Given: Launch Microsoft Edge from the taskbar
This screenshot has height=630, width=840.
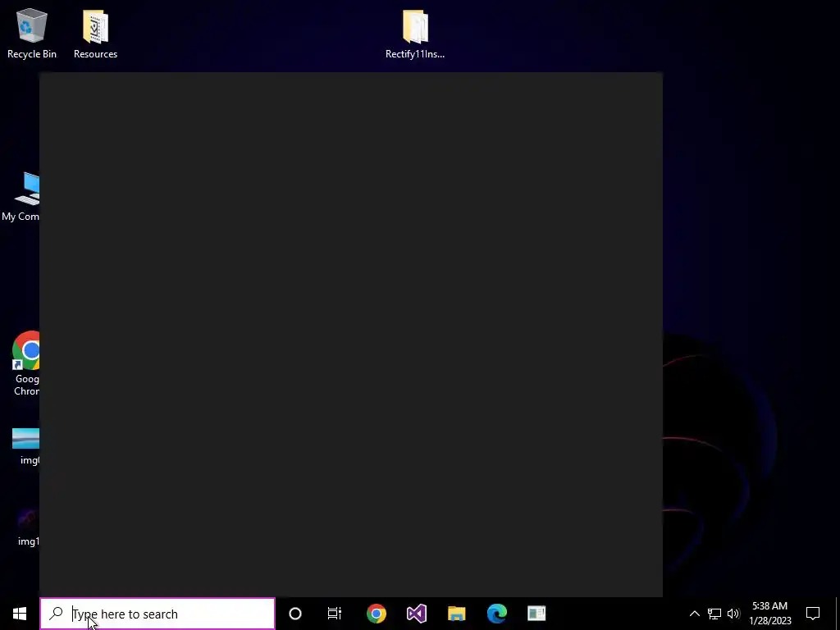Looking at the screenshot, I should [x=496, y=614].
